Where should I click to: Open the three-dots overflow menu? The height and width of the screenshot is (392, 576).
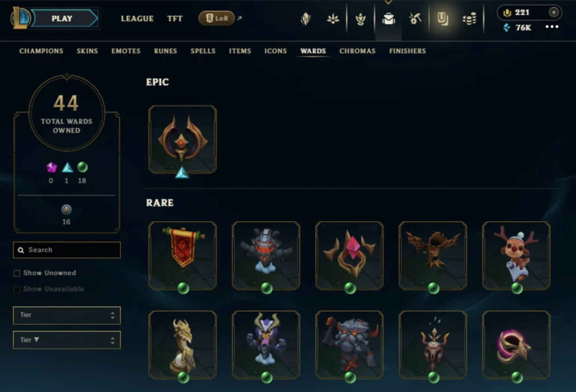(x=552, y=27)
